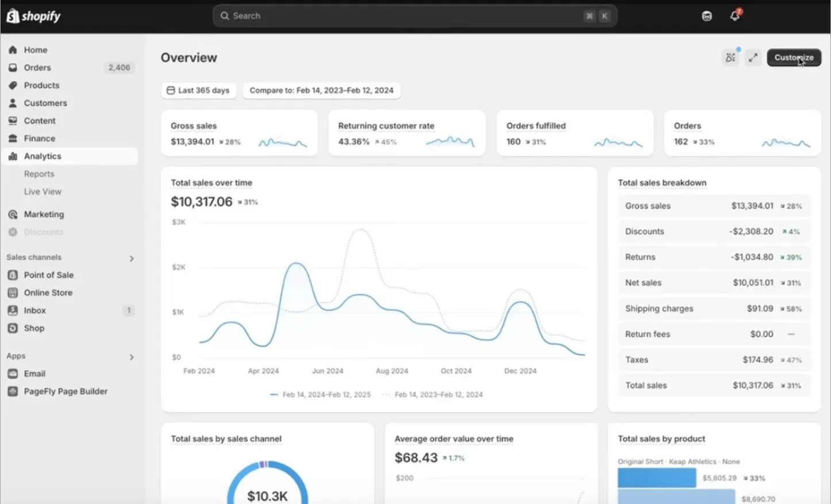Click the Returns row in sales breakdown

click(714, 257)
